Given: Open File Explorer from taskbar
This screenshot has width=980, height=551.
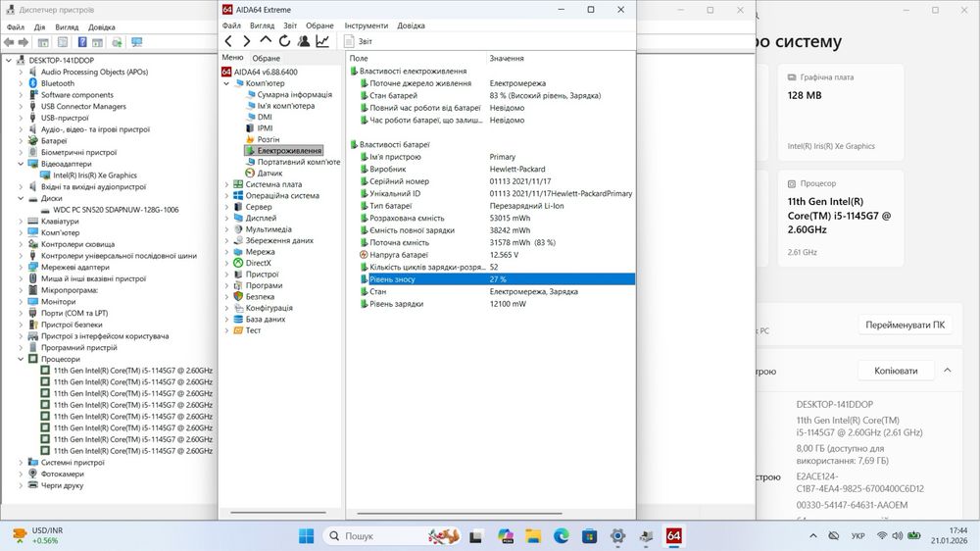Looking at the screenshot, I should (533, 536).
